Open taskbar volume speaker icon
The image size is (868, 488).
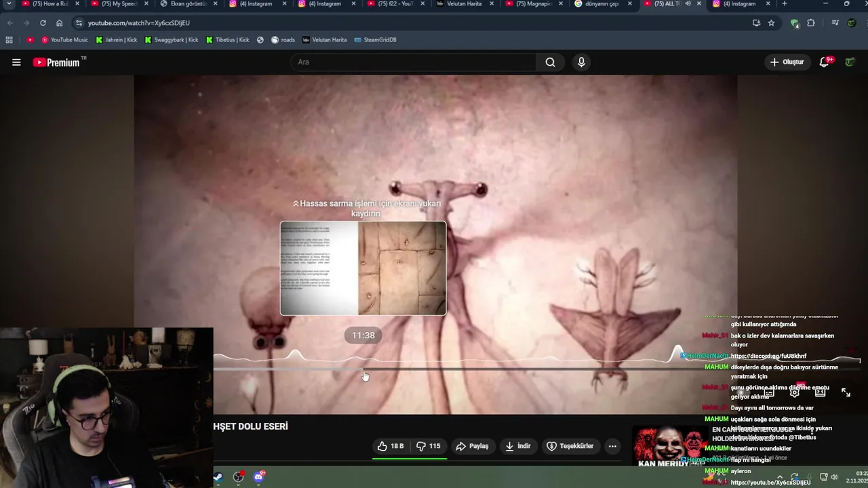tap(833, 477)
